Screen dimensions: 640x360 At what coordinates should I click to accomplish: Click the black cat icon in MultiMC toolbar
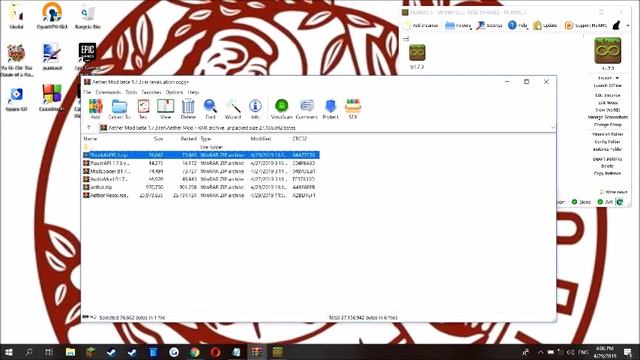616,25
